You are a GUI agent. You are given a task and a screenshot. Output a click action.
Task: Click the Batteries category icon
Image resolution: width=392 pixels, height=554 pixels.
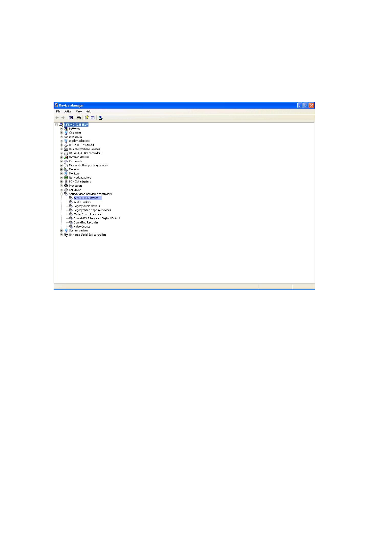click(x=66, y=129)
